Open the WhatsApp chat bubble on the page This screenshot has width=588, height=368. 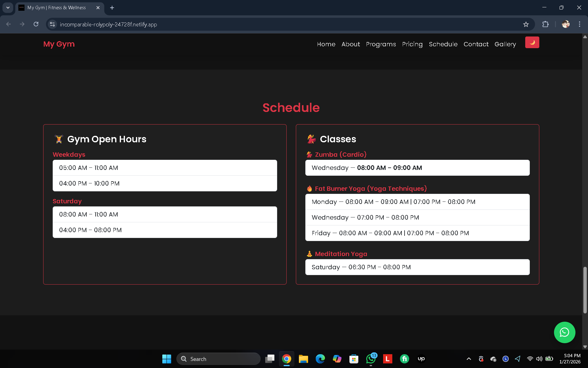click(565, 332)
